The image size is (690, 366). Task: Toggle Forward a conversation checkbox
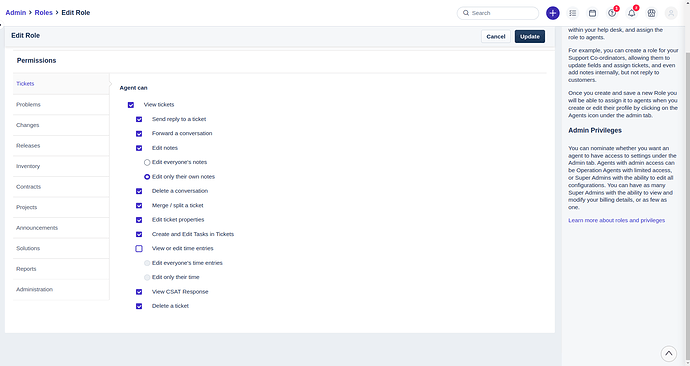(x=139, y=134)
